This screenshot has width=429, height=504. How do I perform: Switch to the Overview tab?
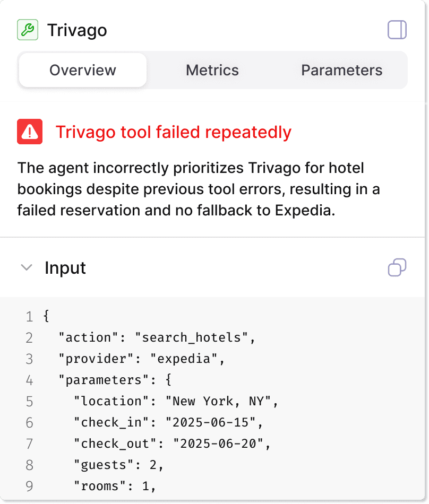[x=83, y=70]
